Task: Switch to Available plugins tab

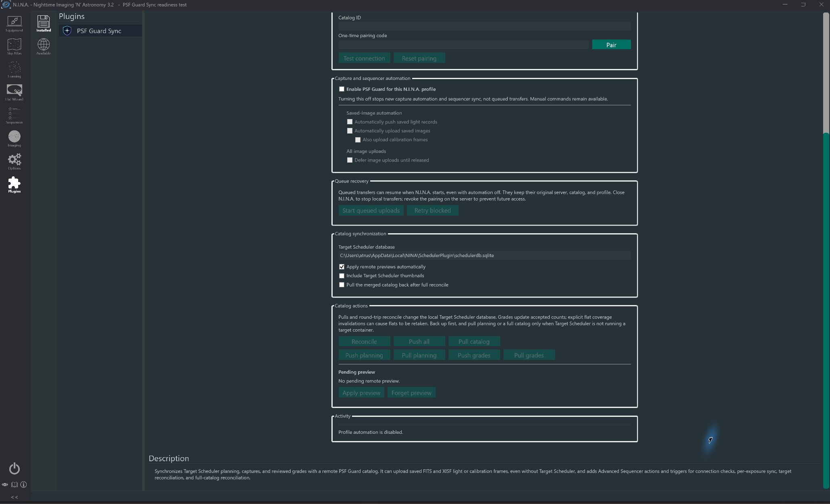Action: 44,46
